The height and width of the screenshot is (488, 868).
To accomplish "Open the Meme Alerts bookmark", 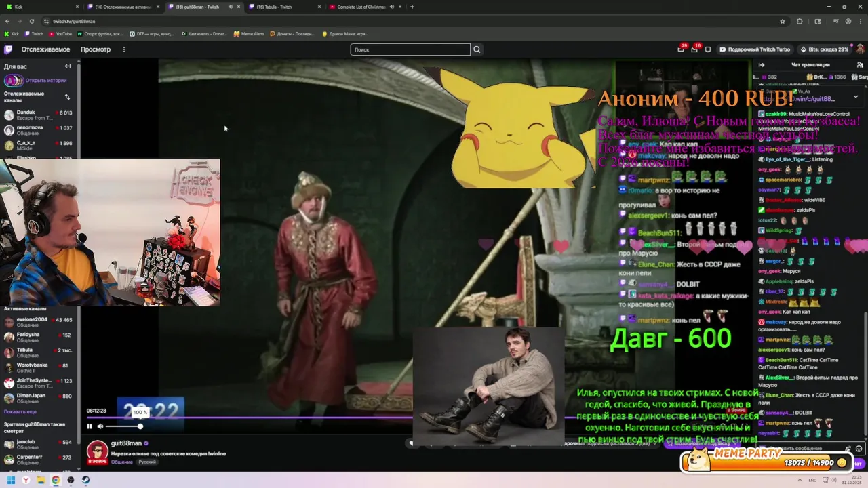I will [x=249, y=33].
